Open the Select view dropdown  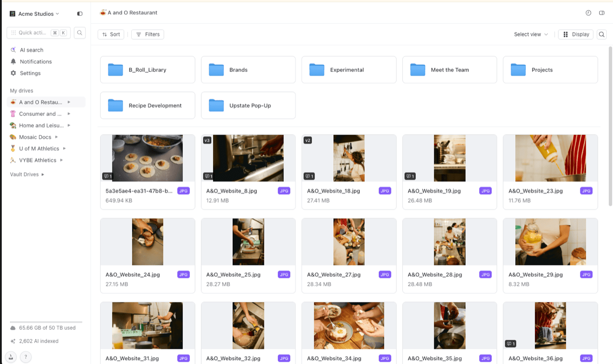531,34
